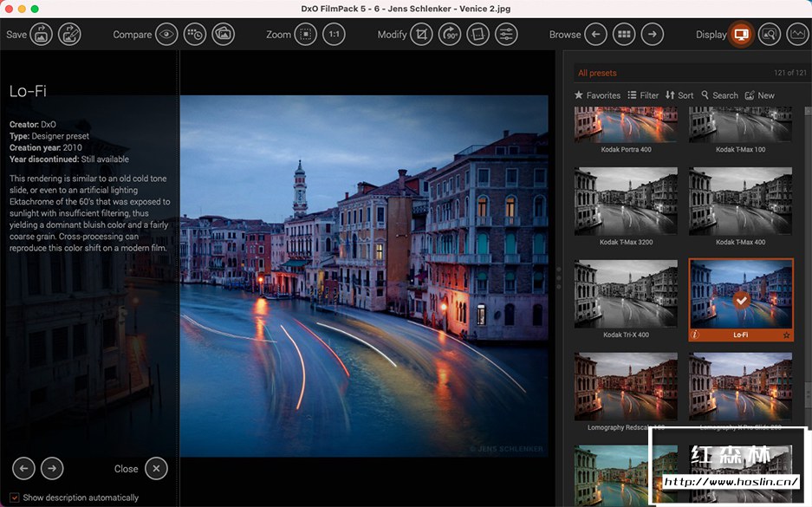The width and height of the screenshot is (812, 507).
Task: Toggle the Compare eye icon
Action: pos(166,35)
